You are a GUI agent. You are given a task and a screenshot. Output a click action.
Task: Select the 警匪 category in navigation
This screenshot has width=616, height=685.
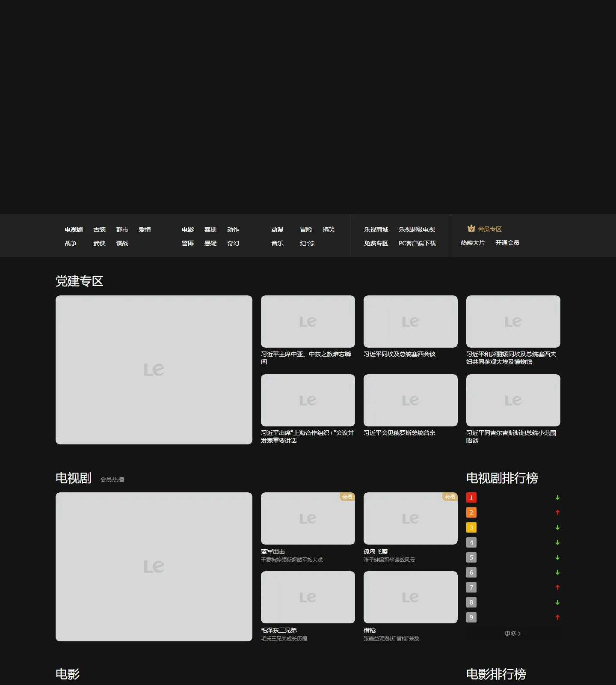coord(187,243)
